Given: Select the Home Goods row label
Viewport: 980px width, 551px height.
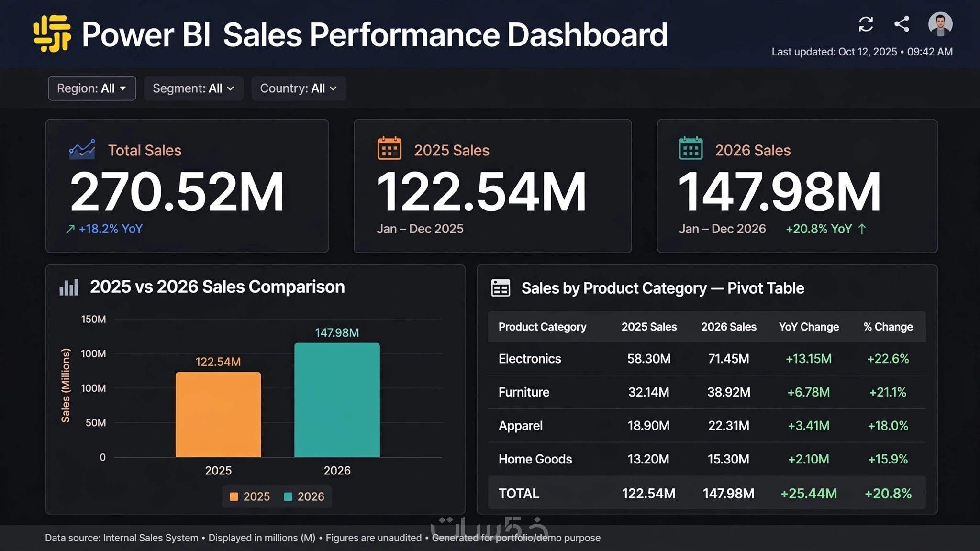Looking at the screenshot, I should pyautogui.click(x=535, y=459).
